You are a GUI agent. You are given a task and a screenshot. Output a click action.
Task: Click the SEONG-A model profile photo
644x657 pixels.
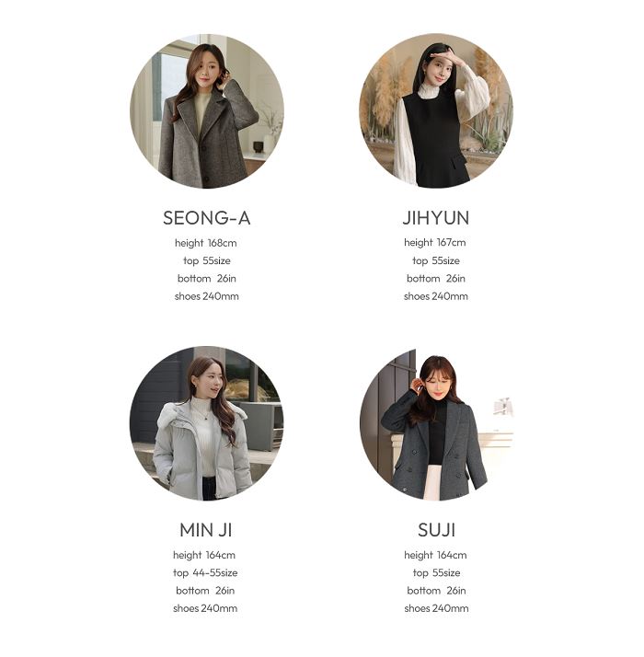[x=207, y=111]
